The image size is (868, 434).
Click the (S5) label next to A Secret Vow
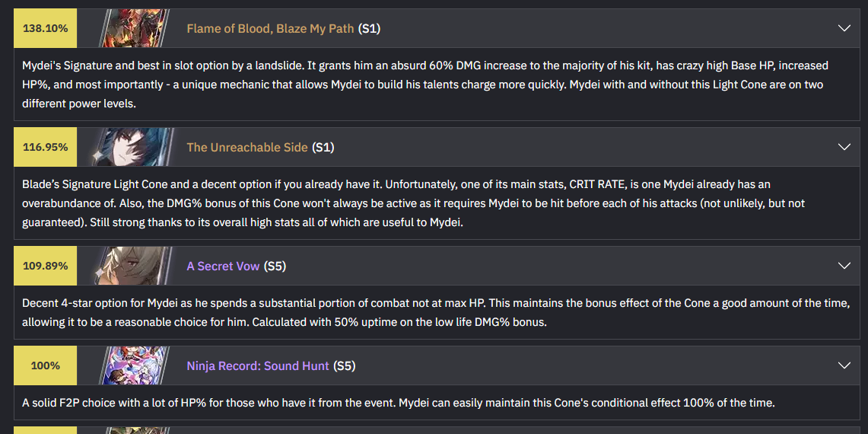[275, 266]
